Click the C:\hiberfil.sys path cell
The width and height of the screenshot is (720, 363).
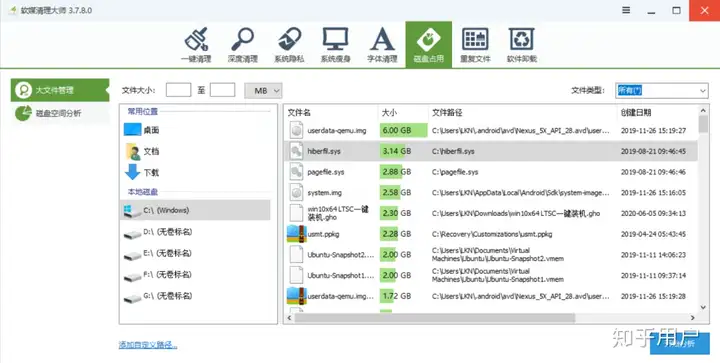click(453, 151)
